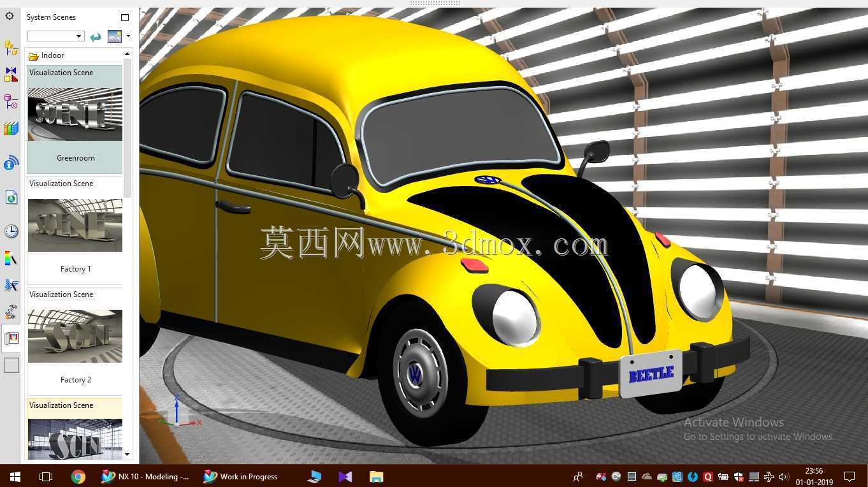Click the blue lightning bolt tray icon

pos(693,477)
